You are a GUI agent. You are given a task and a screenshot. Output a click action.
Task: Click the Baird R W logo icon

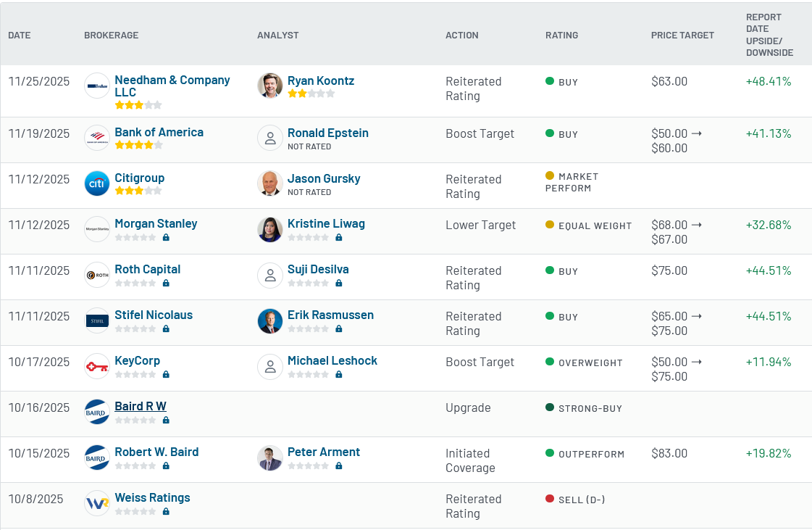tap(97, 412)
